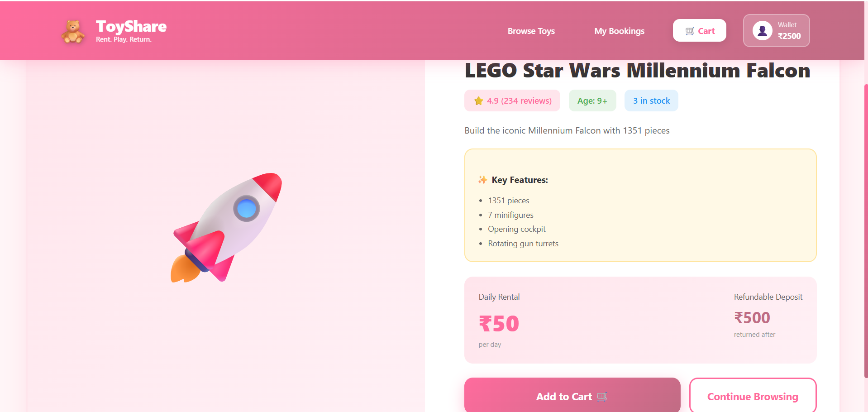Click the sparkle icon beside Key Features
This screenshot has height=412, width=868.
482,180
